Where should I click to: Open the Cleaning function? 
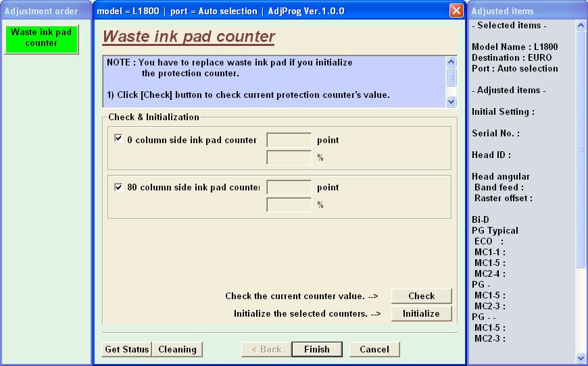pos(177,349)
